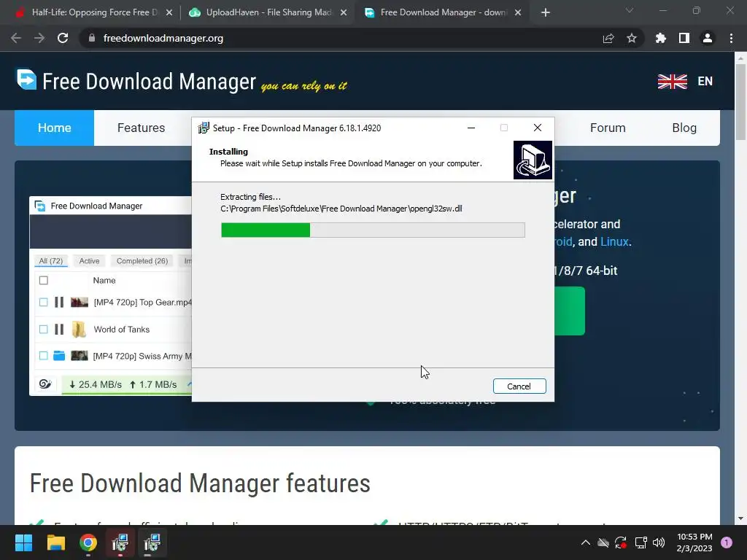Click World of Tanks folder icon

click(x=79, y=329)
